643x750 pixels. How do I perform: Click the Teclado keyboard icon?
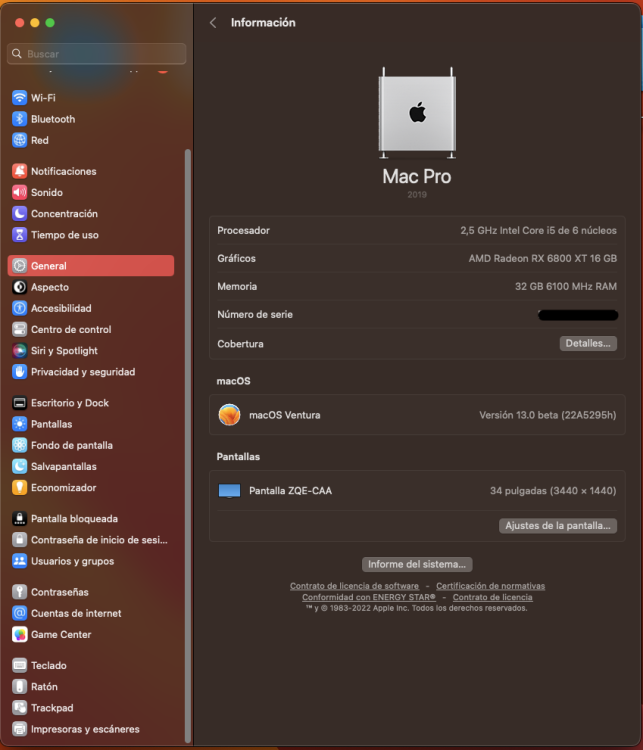20,665
